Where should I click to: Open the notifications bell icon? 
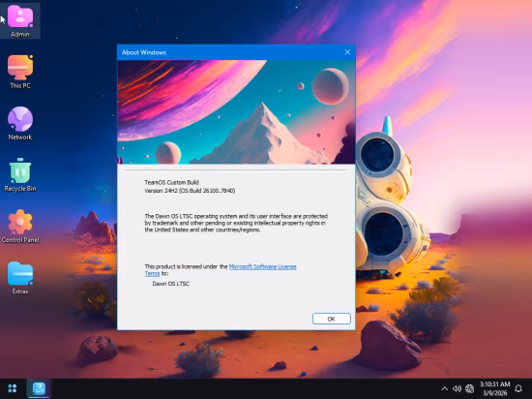(518, 388)
